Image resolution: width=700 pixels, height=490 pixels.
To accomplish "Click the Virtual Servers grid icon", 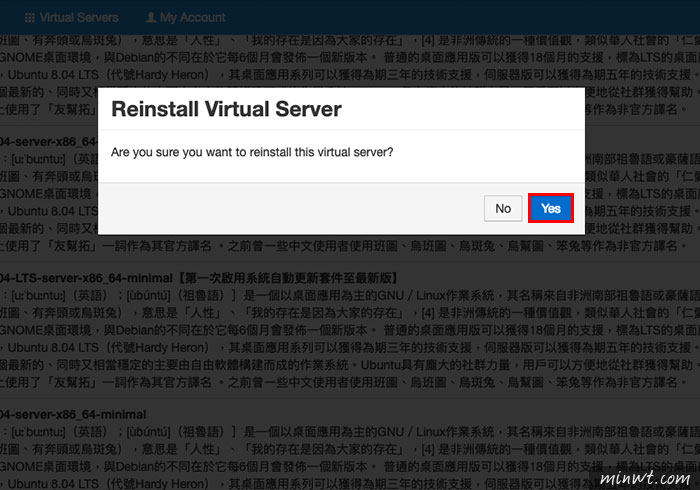I will (x=30, y=18).
